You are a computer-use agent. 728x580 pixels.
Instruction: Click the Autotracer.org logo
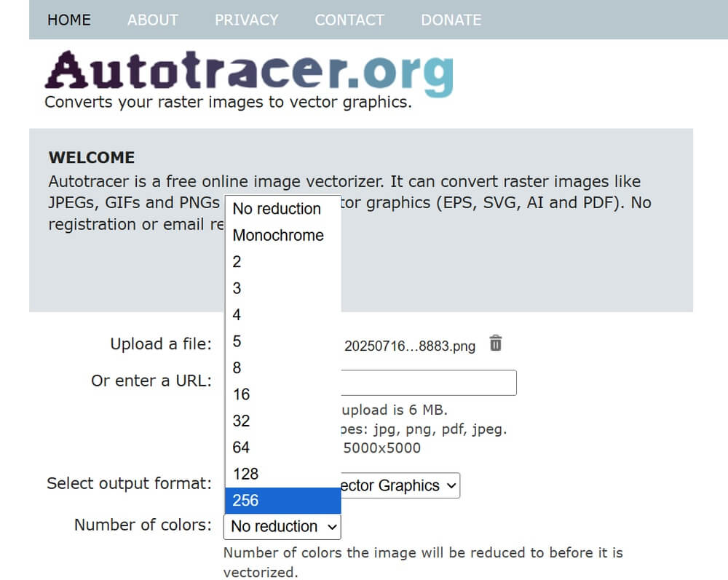(x=249, y=74)
